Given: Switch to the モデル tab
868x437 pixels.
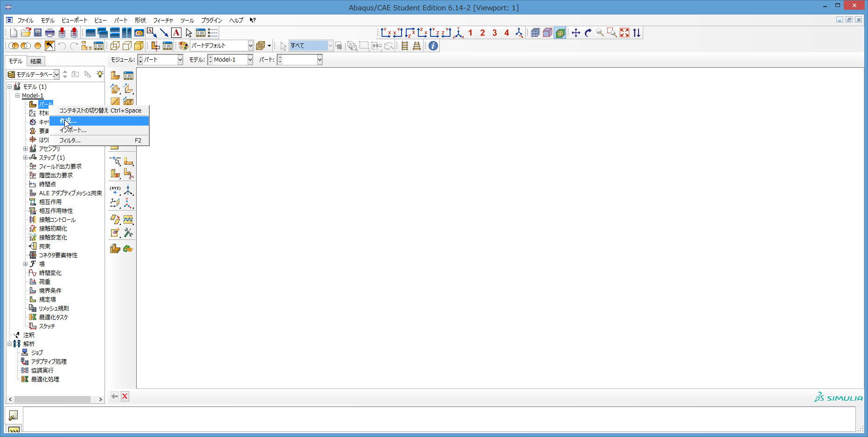Looking at the screenshot, I should [x=15, y=61].
